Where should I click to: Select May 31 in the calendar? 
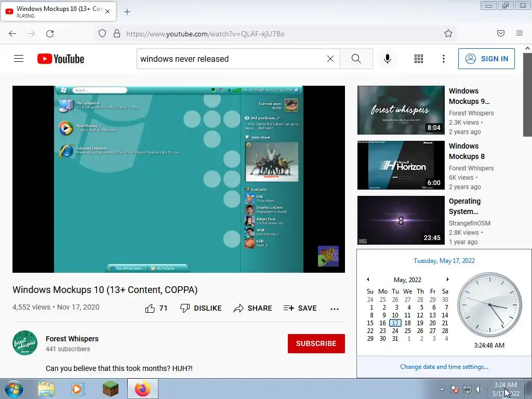pyautogui.click(x=395, y=339)
